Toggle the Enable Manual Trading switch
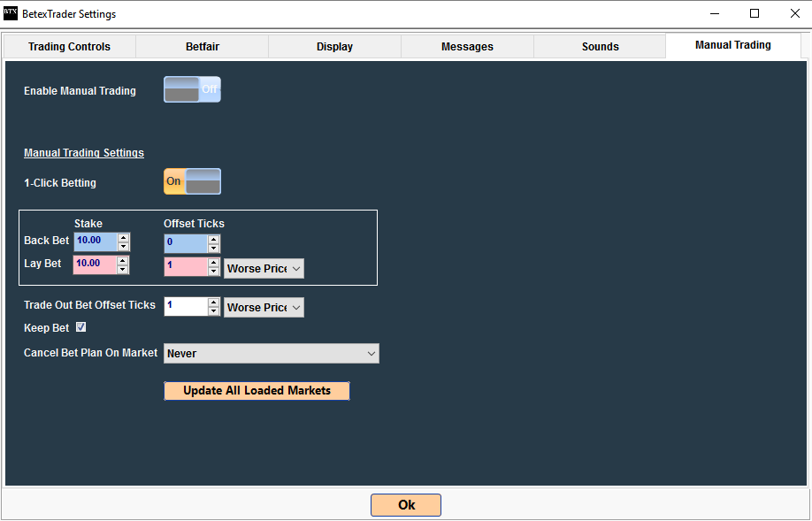Image resolution: width=812 pixels, height=521 pixels. pos(192,89)
